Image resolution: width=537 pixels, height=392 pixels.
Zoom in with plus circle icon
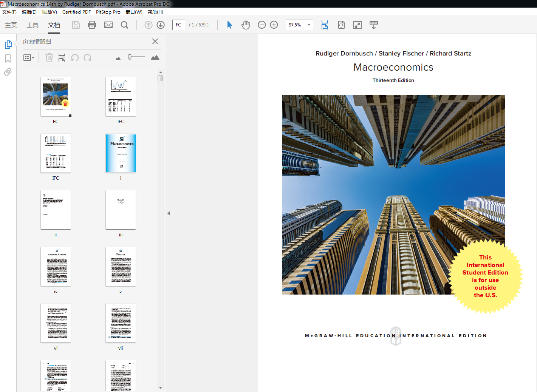[274, 25]
